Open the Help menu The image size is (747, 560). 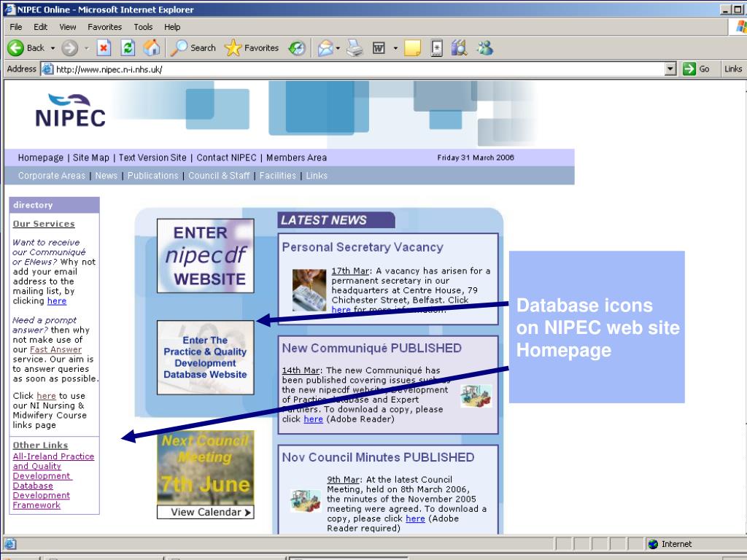[172, 27]
